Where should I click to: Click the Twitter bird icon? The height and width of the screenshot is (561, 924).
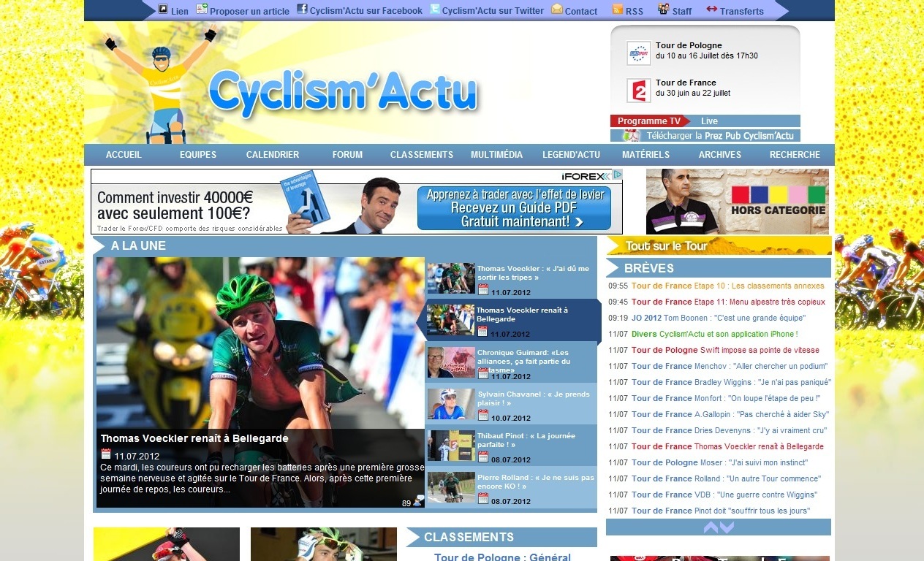[x=435, y=9]
